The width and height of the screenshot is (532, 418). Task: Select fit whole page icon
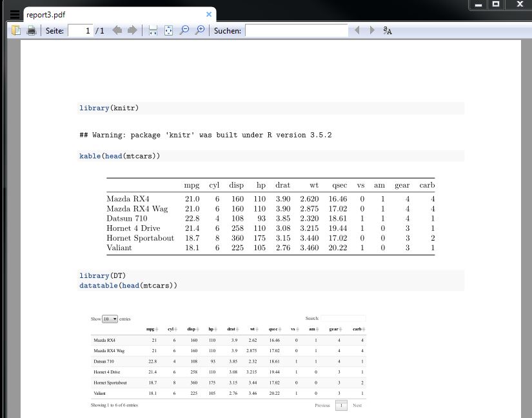click(x=168, y=30)
